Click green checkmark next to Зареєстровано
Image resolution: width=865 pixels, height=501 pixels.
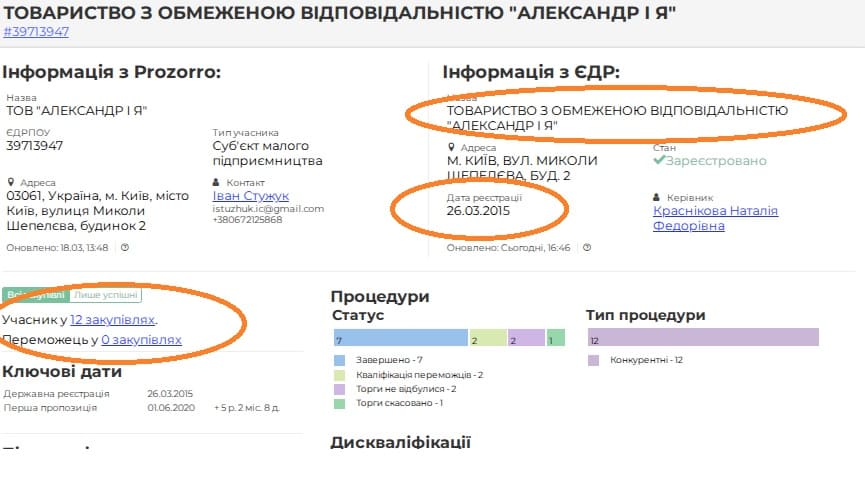tap(659, 161)
